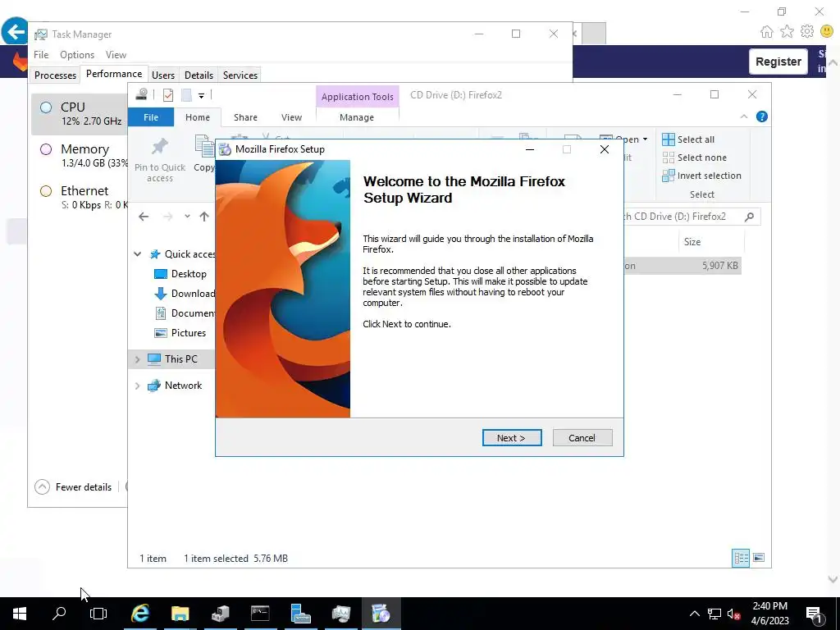Click muted volume tray icon
The height and width of the screenshot is (630, 840).
[733, 614]
